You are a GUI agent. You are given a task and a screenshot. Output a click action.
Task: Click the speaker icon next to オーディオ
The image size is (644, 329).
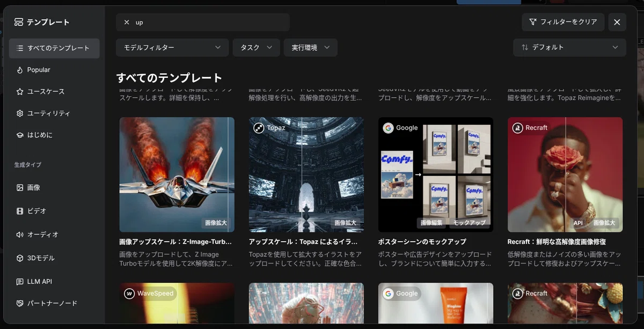(20, 235)
